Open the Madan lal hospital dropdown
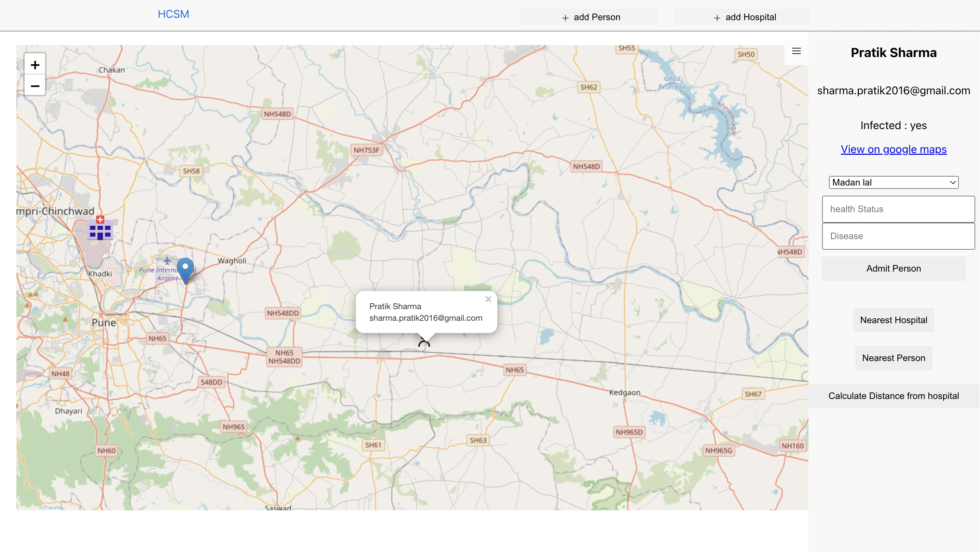This screenshot has height=552, width=980. 893,182
